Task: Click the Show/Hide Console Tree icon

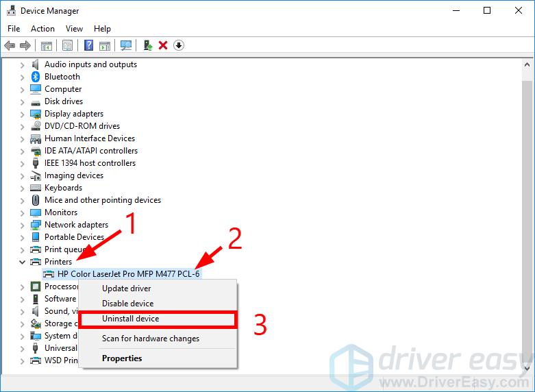Action: pyautogui.click(x=47, y=45)
